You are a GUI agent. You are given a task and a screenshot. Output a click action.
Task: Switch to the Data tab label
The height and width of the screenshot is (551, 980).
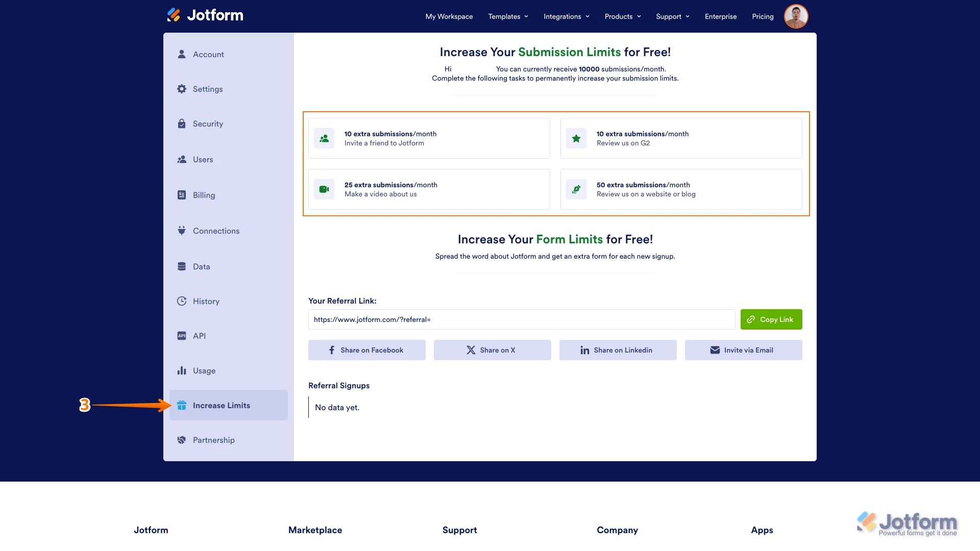point(201,266)
